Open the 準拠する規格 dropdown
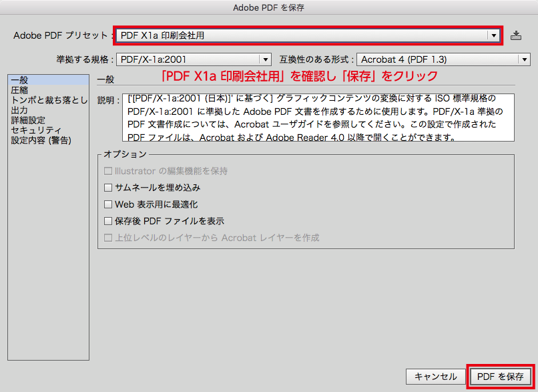The width and height of the screenshot is (538, 392). pos(194,59)
